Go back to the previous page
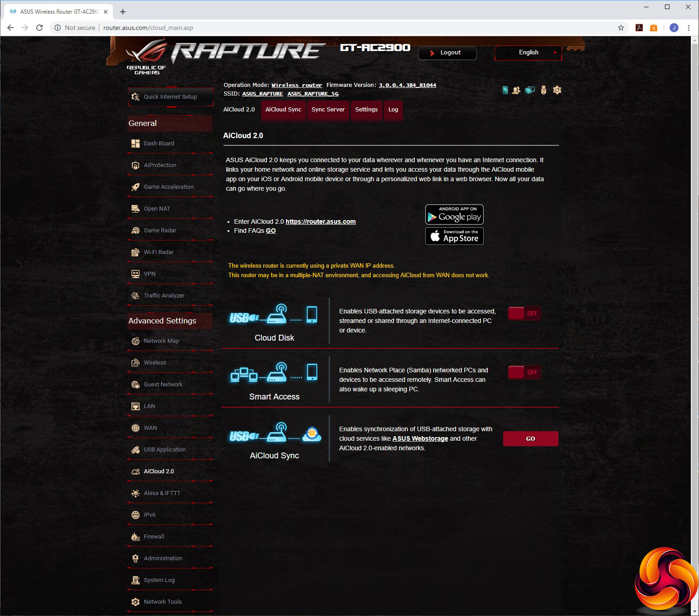Screen dimensions: 699x616 click(10, 28)
